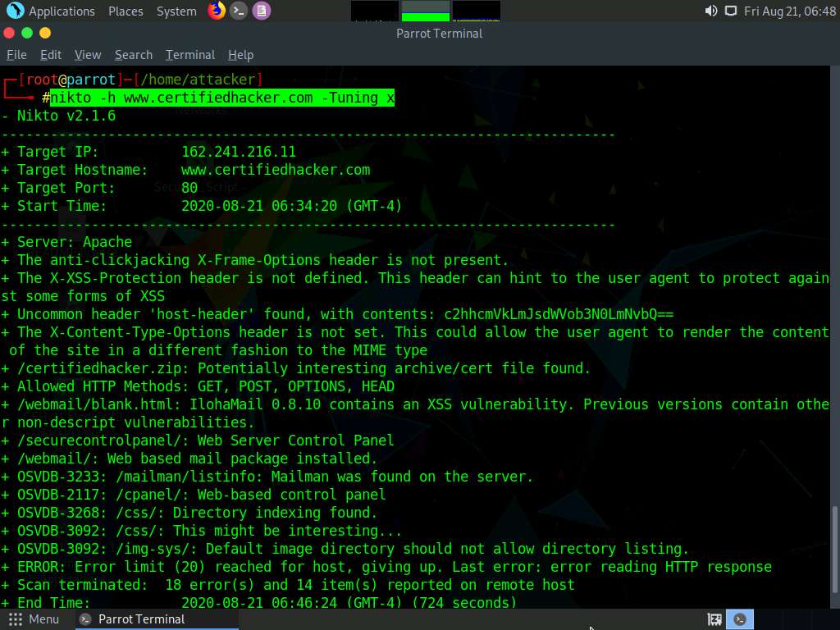Click the /certifiedhacker.zip line
The height and width of the screenshot is (630, 840).
295,368
